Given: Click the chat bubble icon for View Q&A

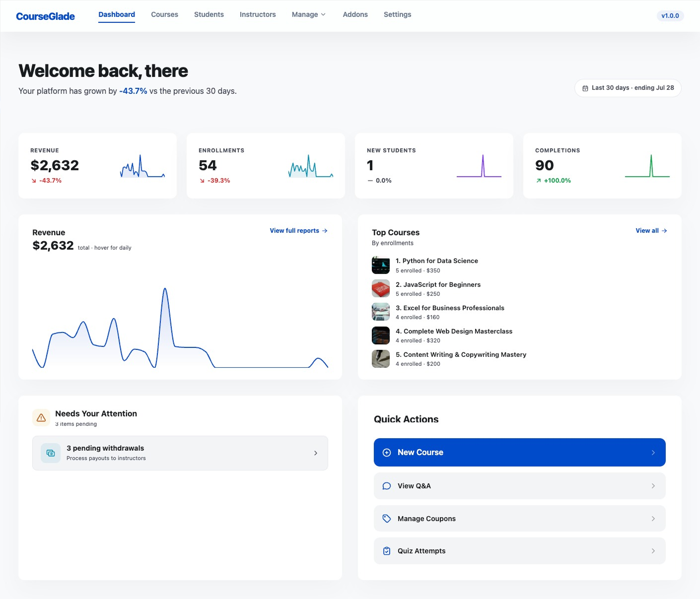Looking at the screenshot, I should tap(387, 486).
